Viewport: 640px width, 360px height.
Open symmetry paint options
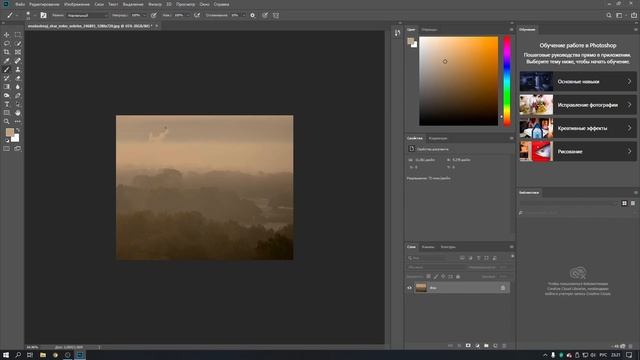click(276, 15)
